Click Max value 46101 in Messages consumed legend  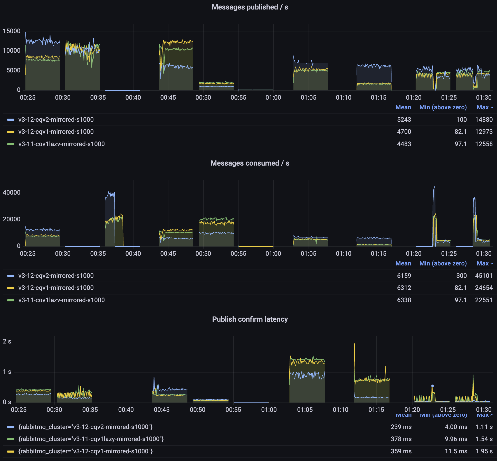pos(484,276)
